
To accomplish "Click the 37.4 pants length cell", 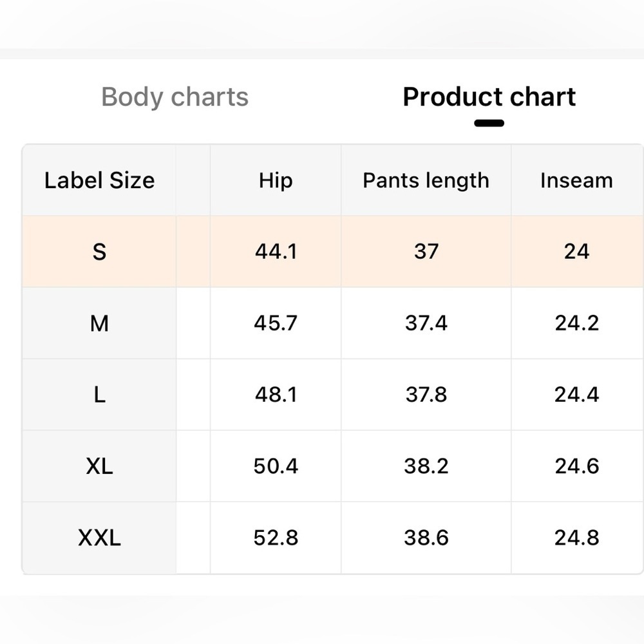I will pyautogui.click(x=426, y=323).
